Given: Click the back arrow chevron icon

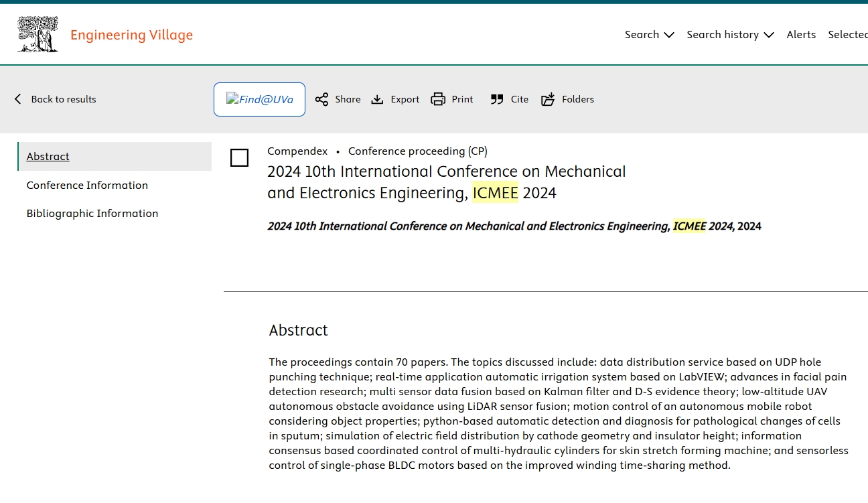Looking at the screenshot, I should point(18,99).
